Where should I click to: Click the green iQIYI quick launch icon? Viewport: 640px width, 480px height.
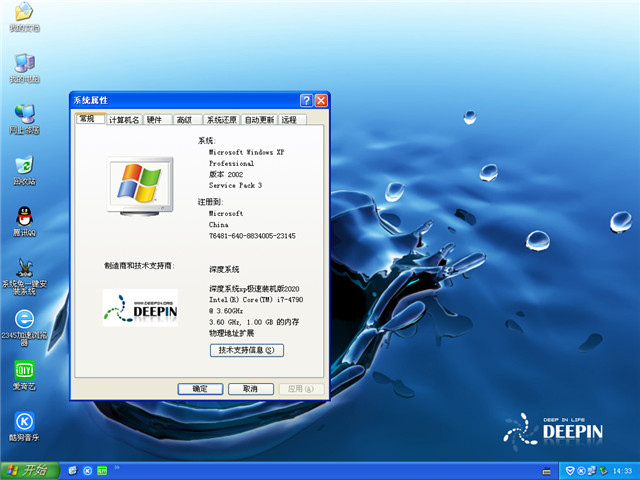click(102, 471)
